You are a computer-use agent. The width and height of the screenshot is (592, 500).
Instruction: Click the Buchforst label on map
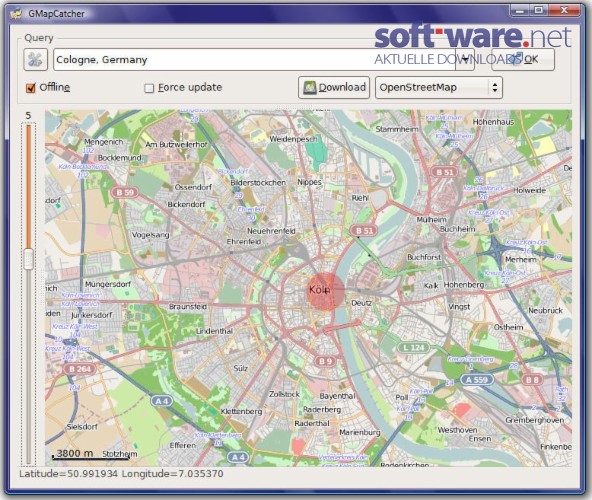(x=424, y=257)
